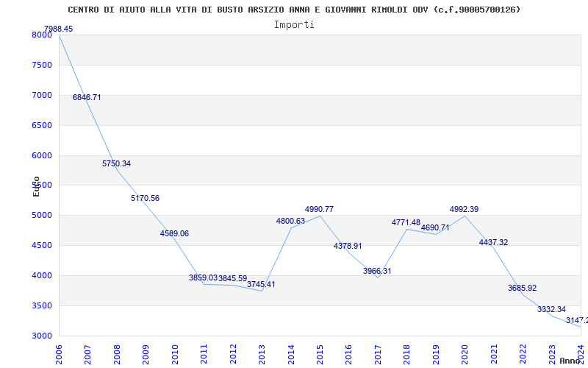Click the Euro y-axis title
Image resolution: width=588 pixels, height=368 pixels.
point(36,187)
